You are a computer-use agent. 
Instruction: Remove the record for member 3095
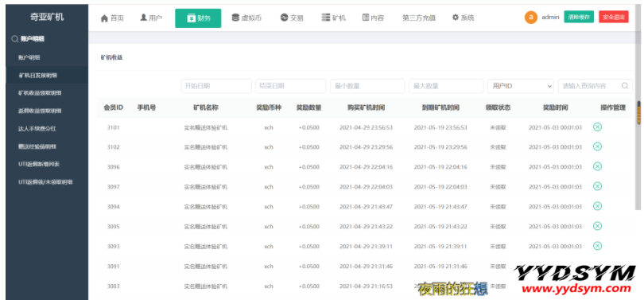pyautogui.click(x=597, y=226)
